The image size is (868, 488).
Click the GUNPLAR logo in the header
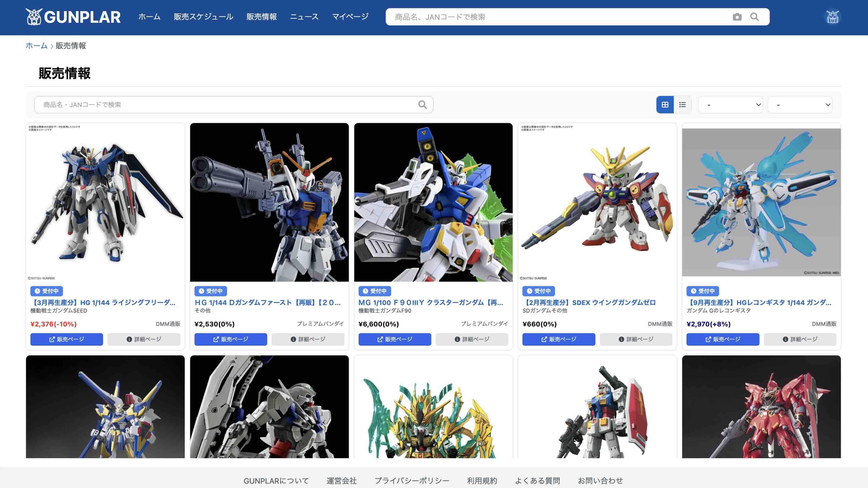pyautogui.click(x=73, y=17)
